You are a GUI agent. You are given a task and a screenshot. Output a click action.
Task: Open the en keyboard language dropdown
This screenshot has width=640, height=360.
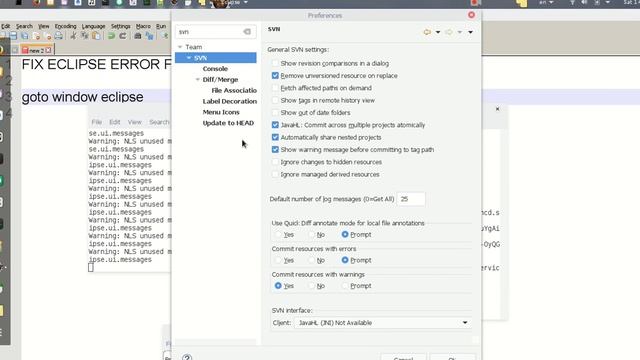pos(546,2)
